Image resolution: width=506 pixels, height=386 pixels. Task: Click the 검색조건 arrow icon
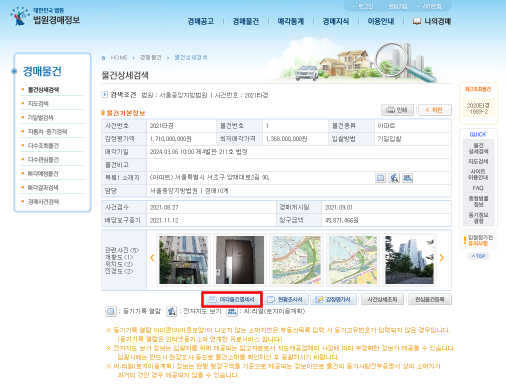104,95
